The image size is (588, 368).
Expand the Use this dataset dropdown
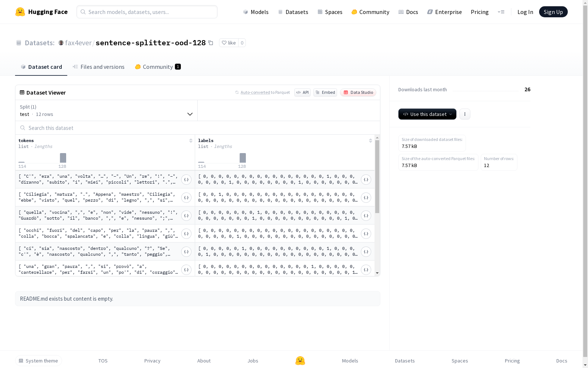click(427, 114)
